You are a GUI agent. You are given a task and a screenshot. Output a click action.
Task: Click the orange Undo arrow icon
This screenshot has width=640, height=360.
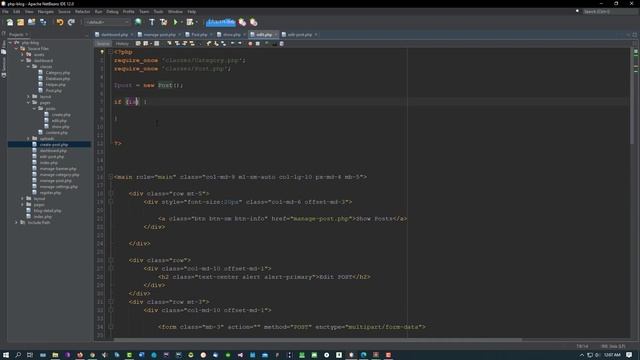(x=60, y=22)
